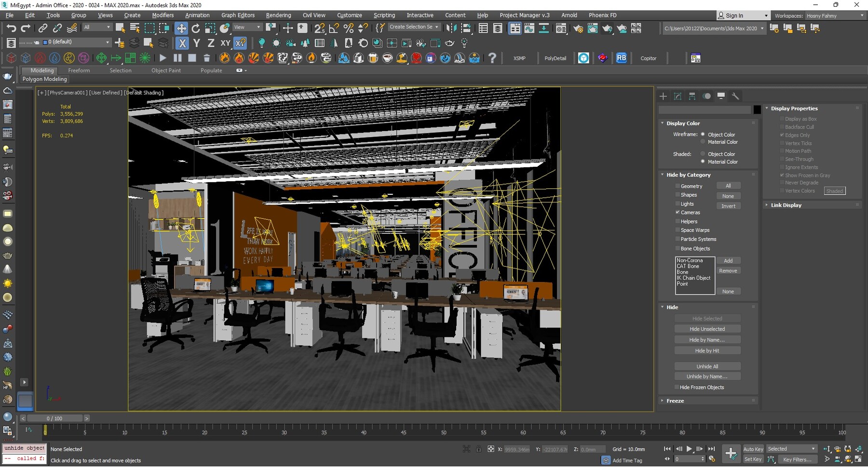Switch to the Create command panel

point(663,96)
